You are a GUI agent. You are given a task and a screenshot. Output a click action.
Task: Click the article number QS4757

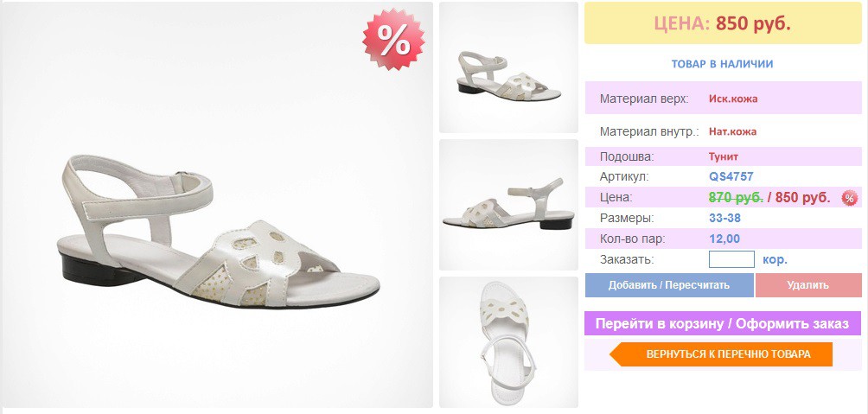[731, 177]
